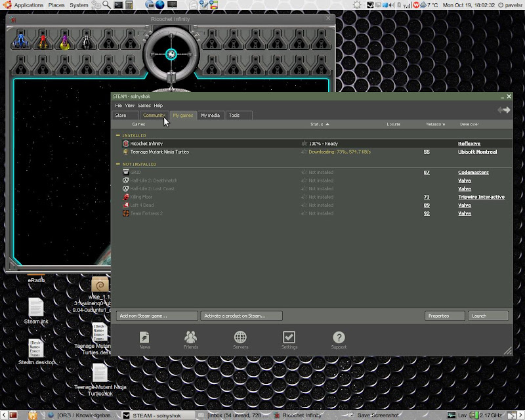The image size is (525, 420).
Task: Open Steam Settings from bottom bar
Action: (x=289, y=340)
